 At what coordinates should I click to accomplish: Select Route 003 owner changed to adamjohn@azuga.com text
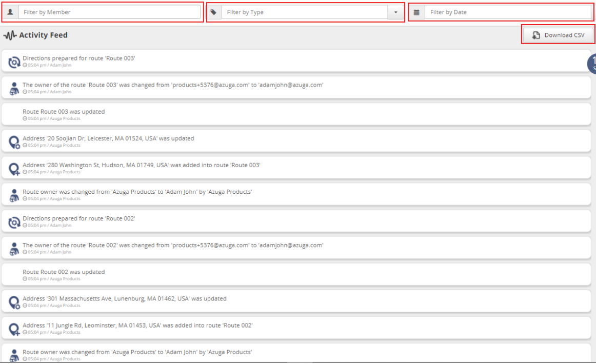[x=173, y=85]
